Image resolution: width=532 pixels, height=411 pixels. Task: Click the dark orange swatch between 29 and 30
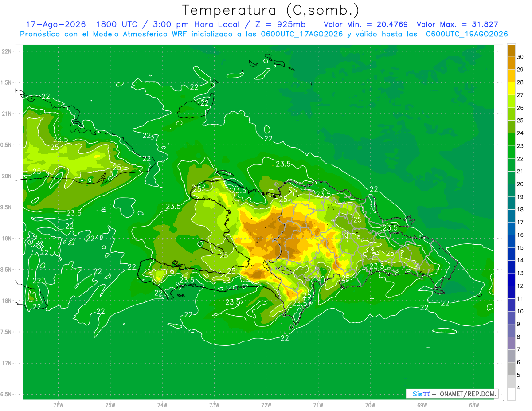(511, 63)
